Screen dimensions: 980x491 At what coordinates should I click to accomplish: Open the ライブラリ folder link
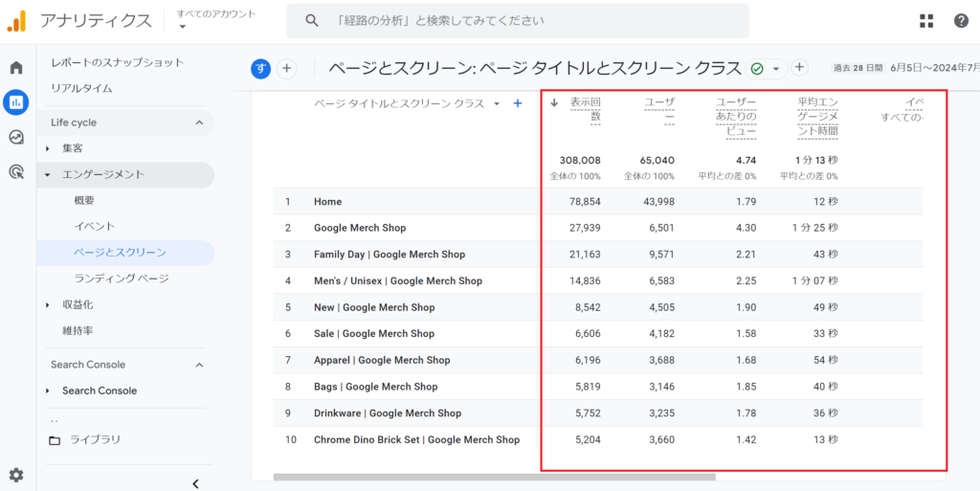96,439
